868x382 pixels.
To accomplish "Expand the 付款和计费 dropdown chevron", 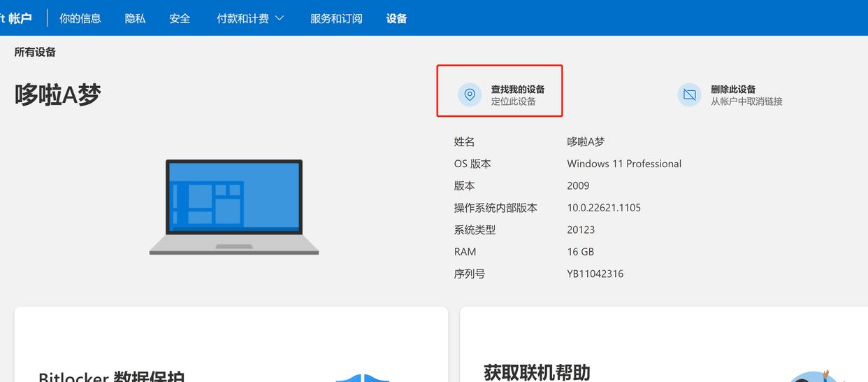I will (280, 18).
